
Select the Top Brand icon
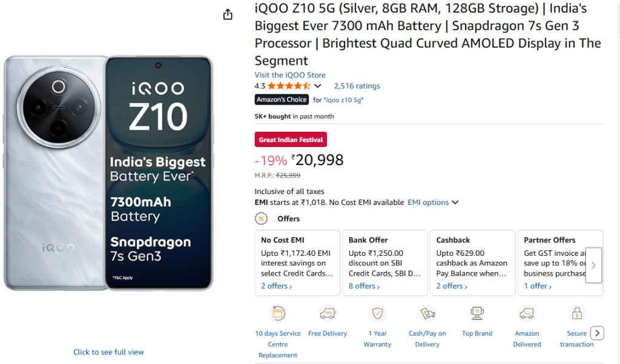click(477, 313)
